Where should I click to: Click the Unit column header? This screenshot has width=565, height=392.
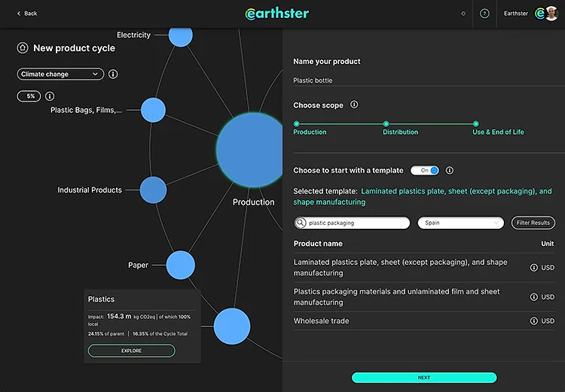pyautogui.click(x=548, y=244)
